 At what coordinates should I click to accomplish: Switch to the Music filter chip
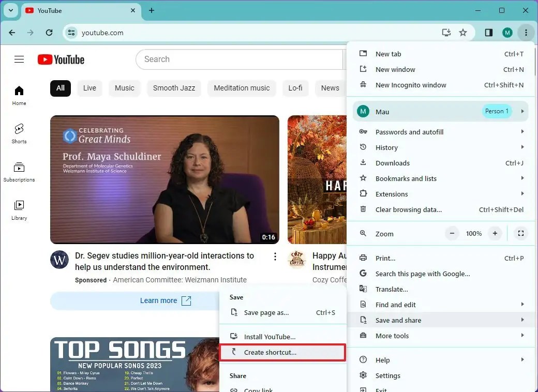tap(125, 88)
